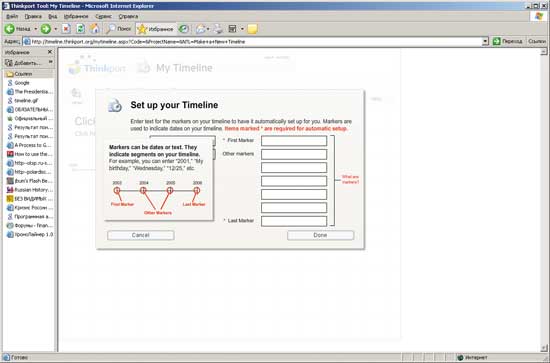Screen dimensions: 550x363
Task: Open the How to use the... favorite
Action: point(30,154)
